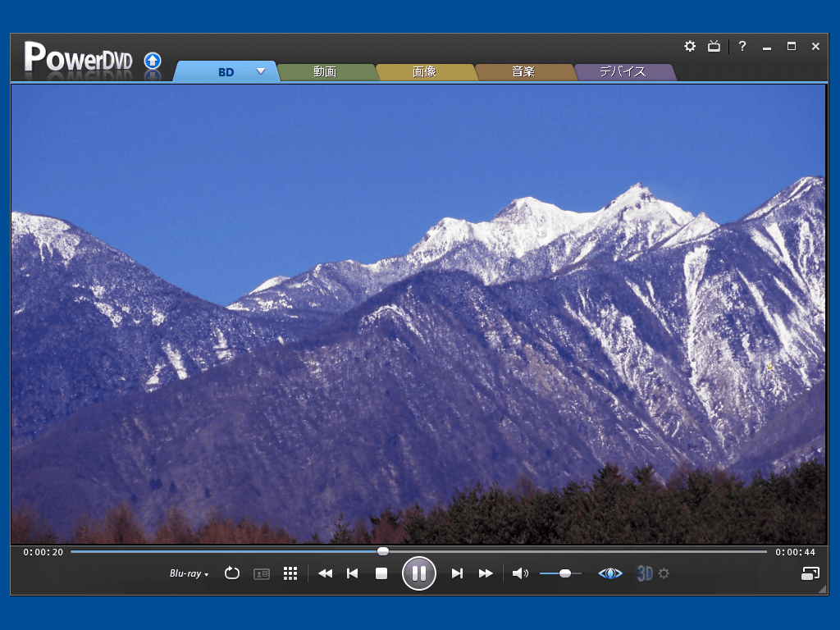Image resolution: width=840 pixels, height=630 pixels.
Task: Click the seek bar handle
Action: (x=382, y=551)
